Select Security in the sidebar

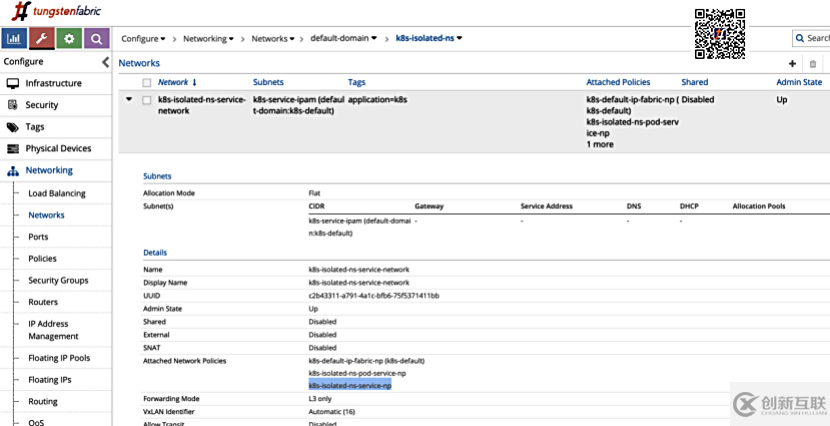42,105
